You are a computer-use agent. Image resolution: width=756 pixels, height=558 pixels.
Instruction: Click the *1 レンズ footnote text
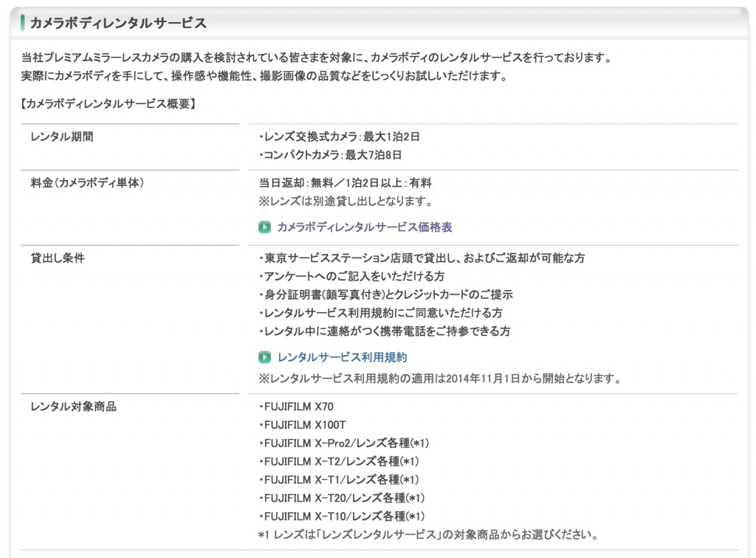[429, 535]
